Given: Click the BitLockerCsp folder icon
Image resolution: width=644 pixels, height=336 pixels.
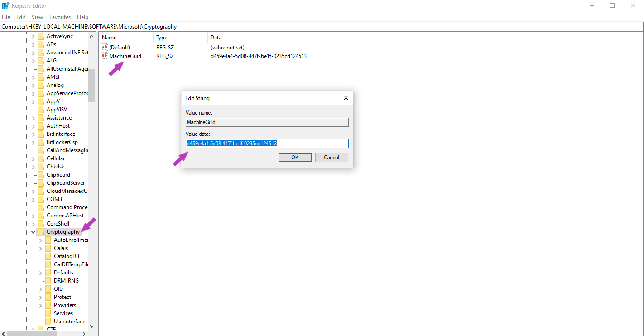Looking at the screenshot, I should click(x=41, y=142).
